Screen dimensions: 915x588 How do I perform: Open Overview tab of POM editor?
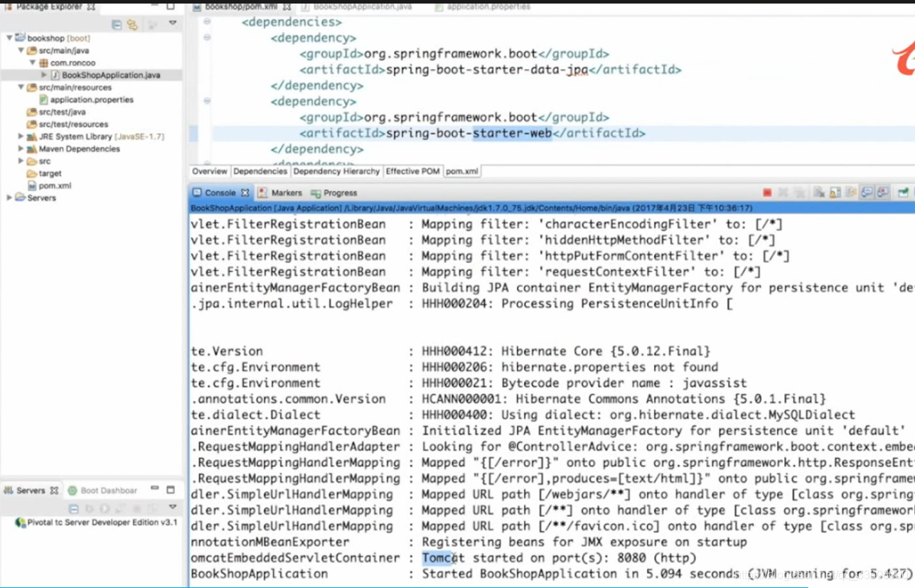(210, 171)
